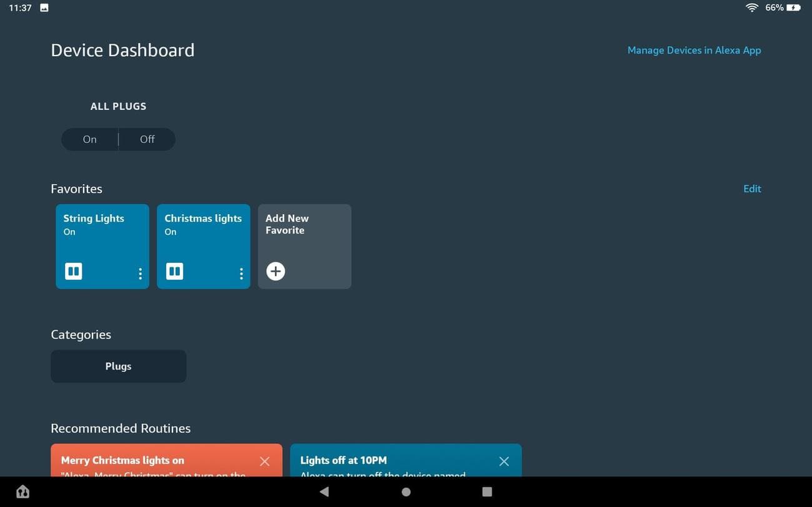812x507 pixels.
Task: Edit the Favorites section
Action: coord(752,189)
